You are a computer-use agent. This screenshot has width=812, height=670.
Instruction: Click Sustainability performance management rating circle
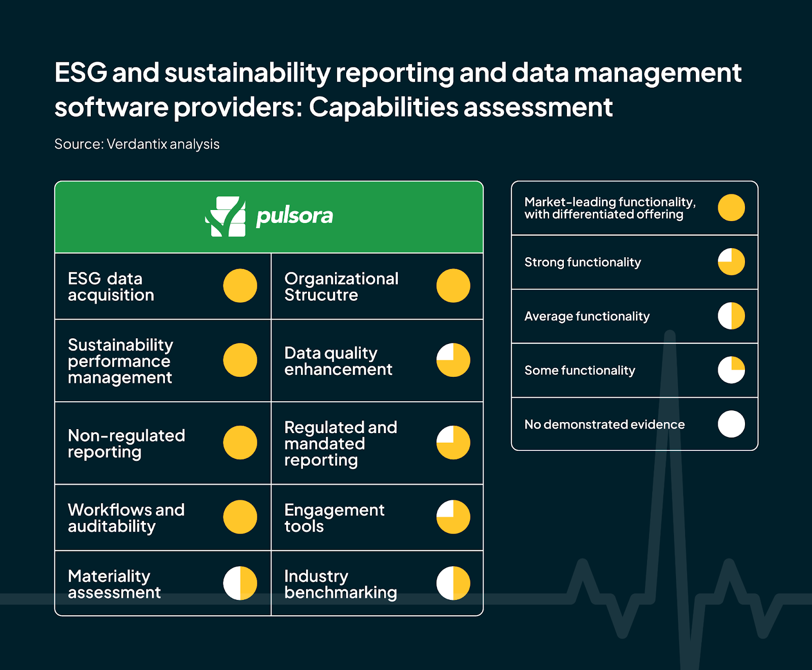(x=240, y=360)
